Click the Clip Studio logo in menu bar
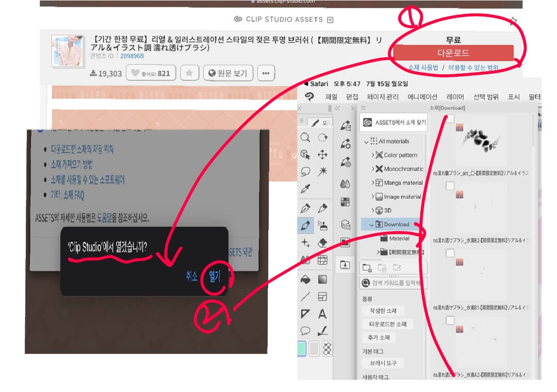This screenshot has width=557, height=392. 309,96
